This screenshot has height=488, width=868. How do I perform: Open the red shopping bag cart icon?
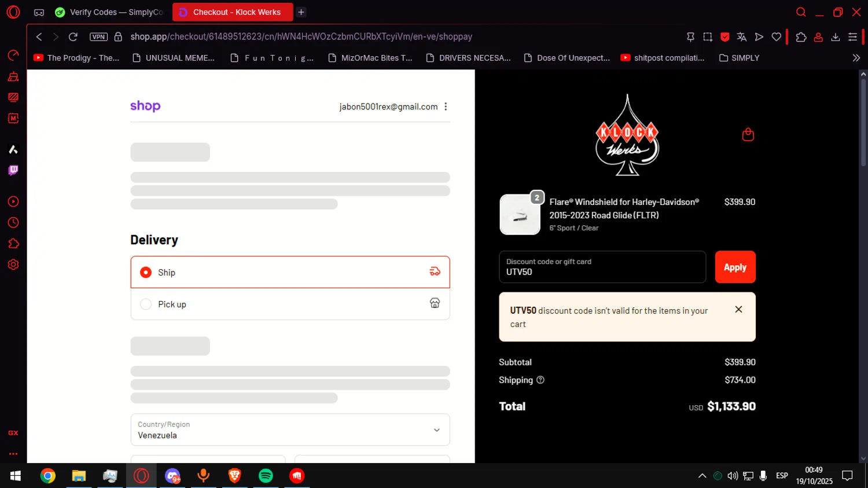(748, 134)
